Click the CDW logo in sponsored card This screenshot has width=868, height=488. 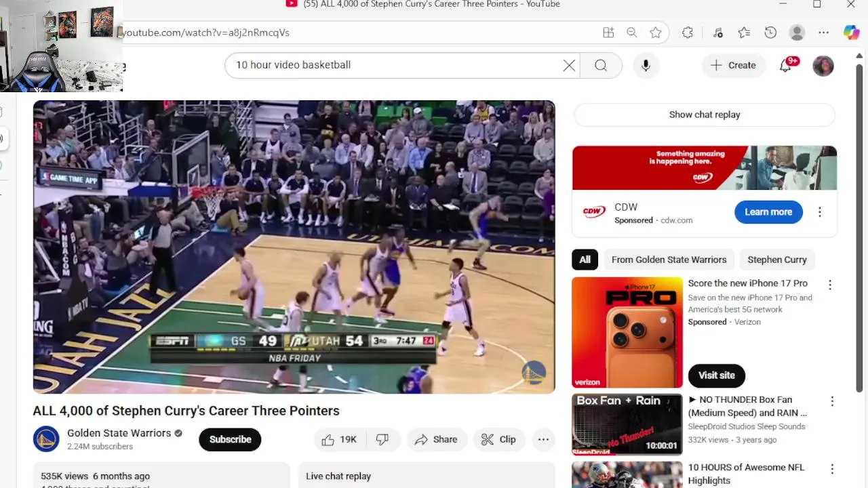coord(594,212)
